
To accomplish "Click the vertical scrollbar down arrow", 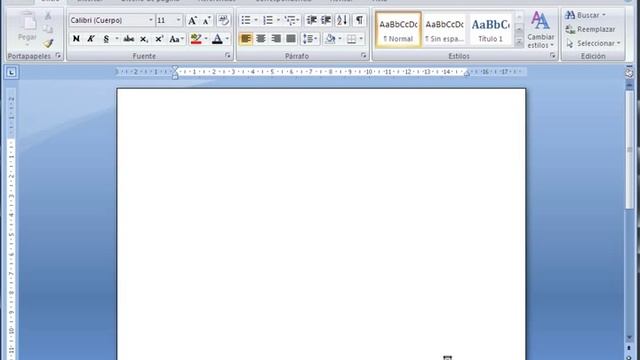I will click(x=629, y=338).
